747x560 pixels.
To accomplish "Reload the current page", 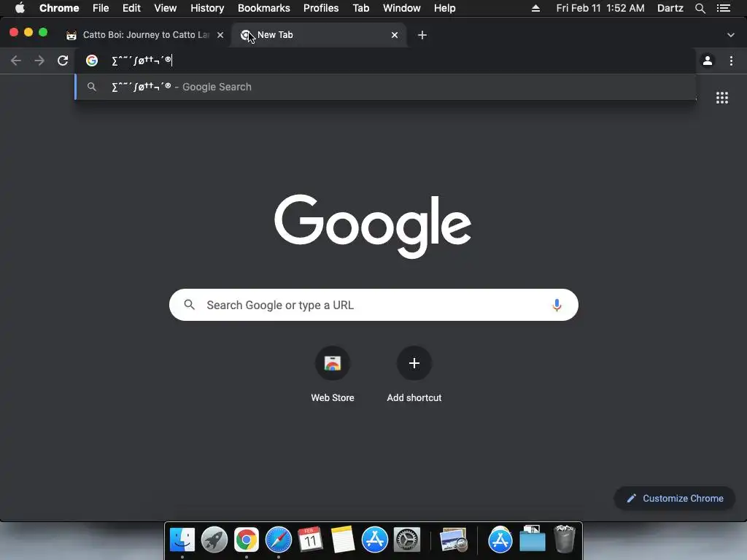I will pos(63,61).
